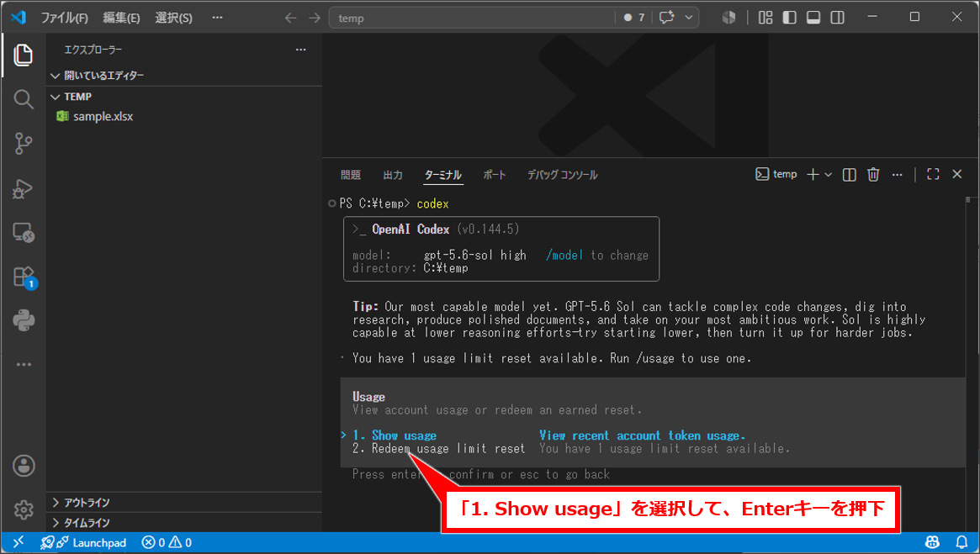Screen dimensions: 980x554
Task: Open notifications bell in status bar
Action: point(961,542)
